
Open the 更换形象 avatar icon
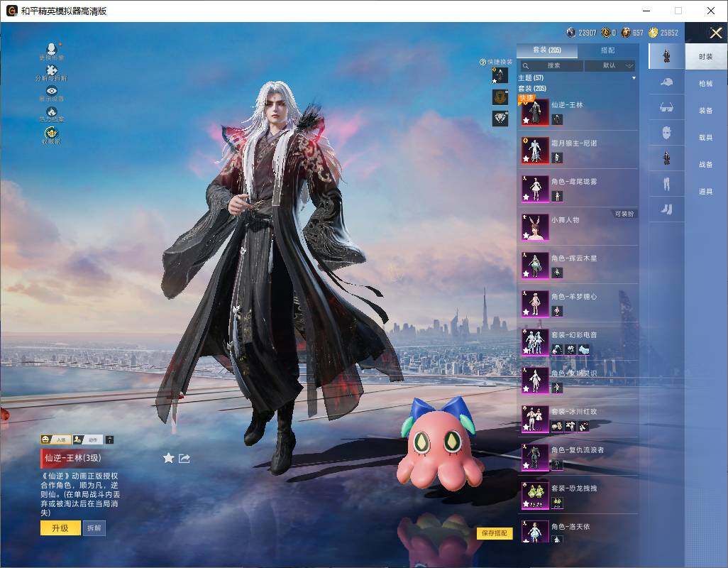[x=52, y=49]
